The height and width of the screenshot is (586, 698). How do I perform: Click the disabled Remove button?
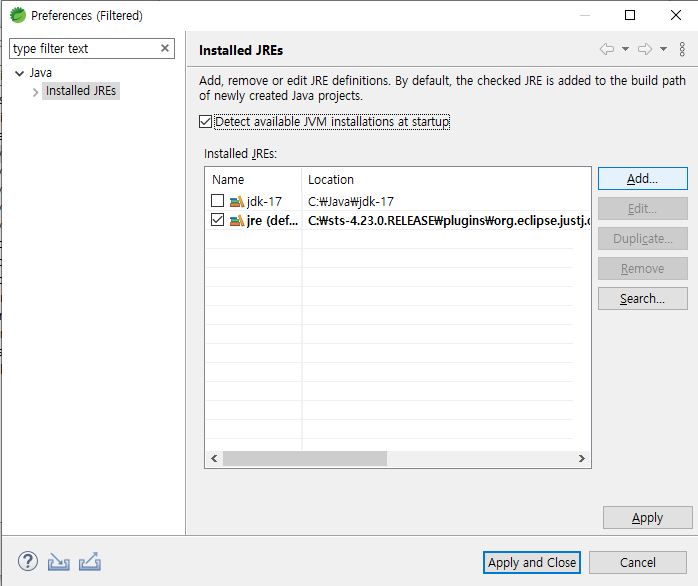pos(642,269)
